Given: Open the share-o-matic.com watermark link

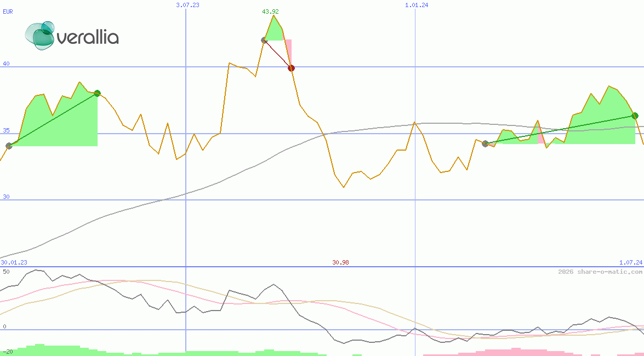Looking at the screenshot, I should [x=600, y=272].
